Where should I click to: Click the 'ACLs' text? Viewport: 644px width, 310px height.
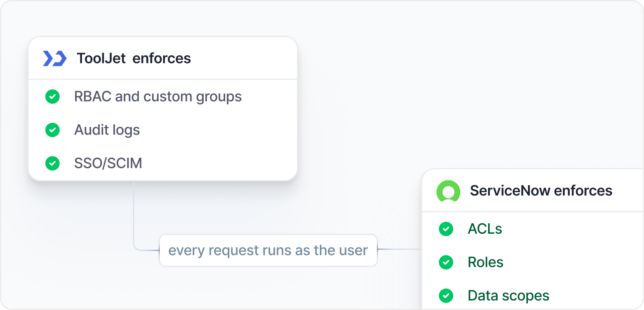click(x=485, y=229)
